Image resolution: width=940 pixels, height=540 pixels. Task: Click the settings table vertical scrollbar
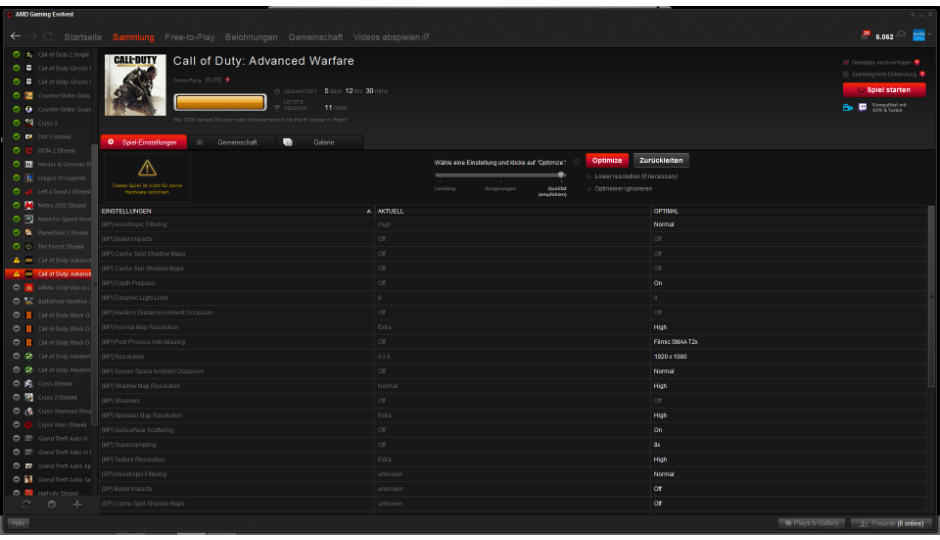click(931, 297)
